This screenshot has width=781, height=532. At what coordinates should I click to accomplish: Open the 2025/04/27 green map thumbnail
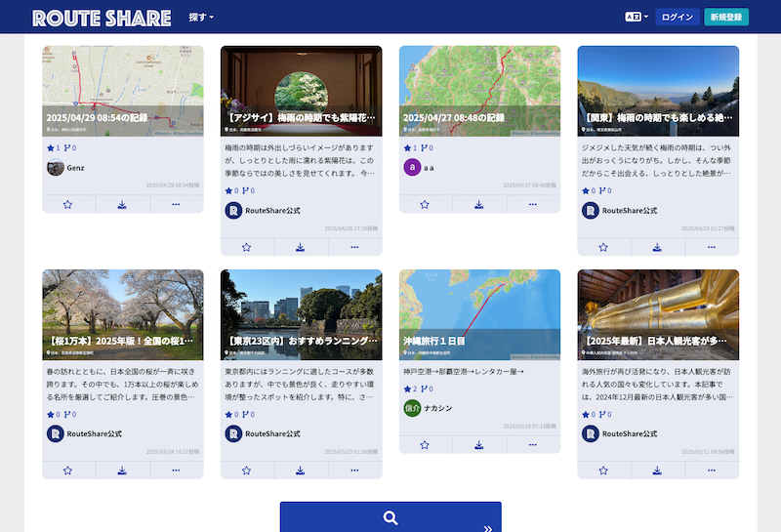point(479,91)
